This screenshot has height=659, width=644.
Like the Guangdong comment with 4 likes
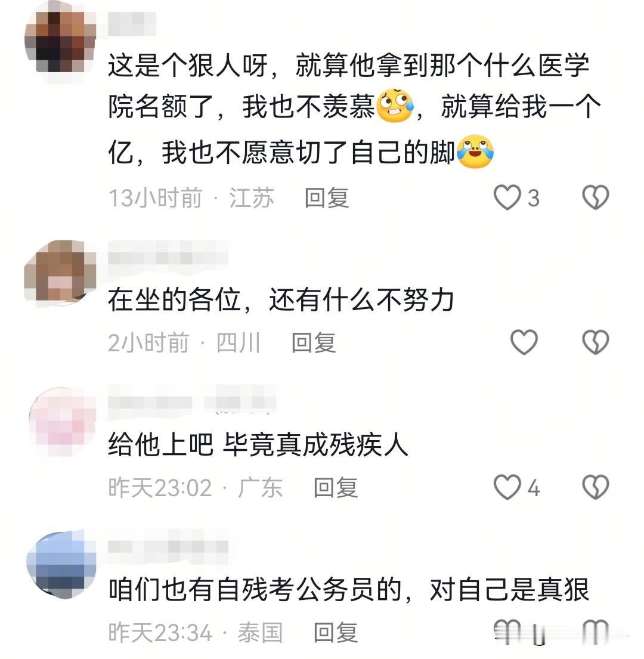tap(507, 487)
